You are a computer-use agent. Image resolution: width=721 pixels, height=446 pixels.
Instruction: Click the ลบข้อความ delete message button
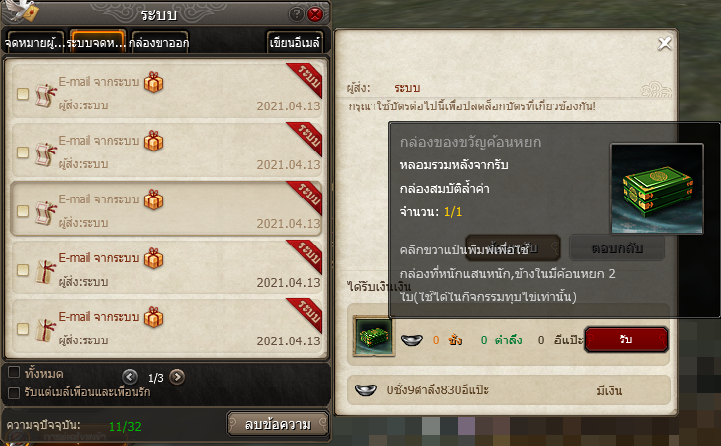point(278,423)
